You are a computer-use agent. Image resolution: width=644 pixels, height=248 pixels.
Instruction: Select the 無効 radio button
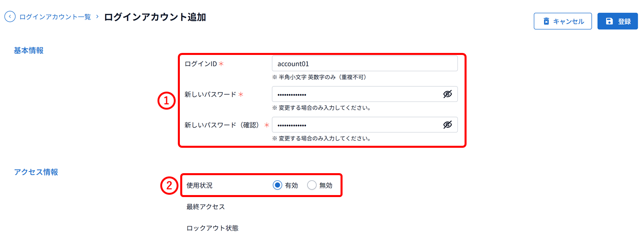click(312, 185)
